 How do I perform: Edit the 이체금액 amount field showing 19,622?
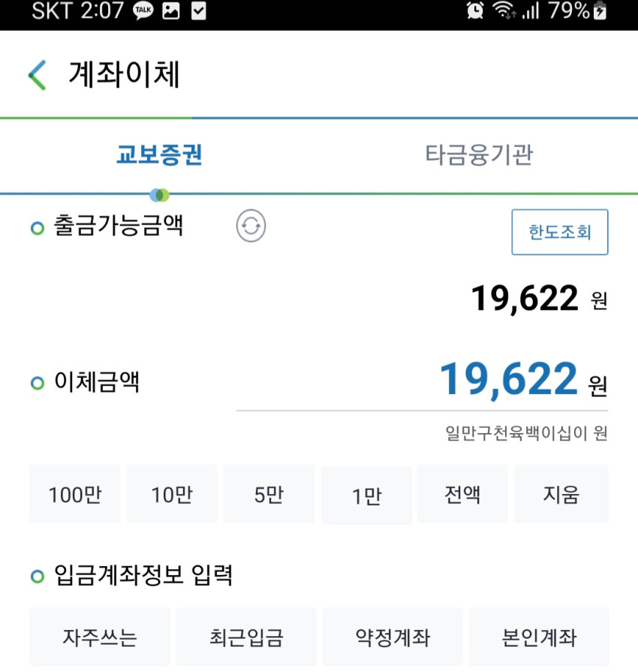click(422, 381)
